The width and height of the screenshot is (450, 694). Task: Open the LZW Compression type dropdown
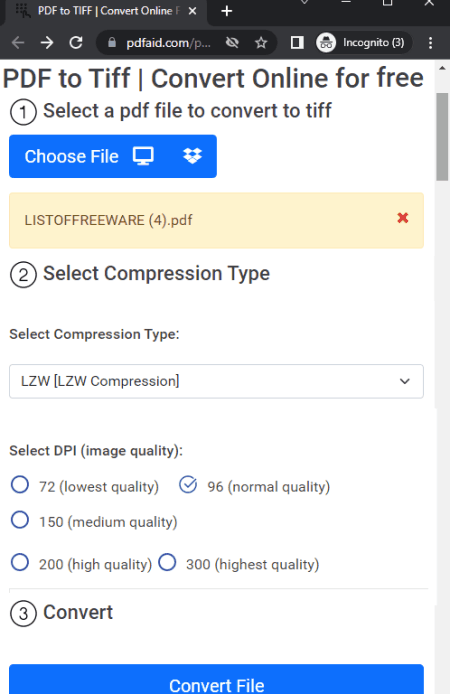tap(216, 381)
